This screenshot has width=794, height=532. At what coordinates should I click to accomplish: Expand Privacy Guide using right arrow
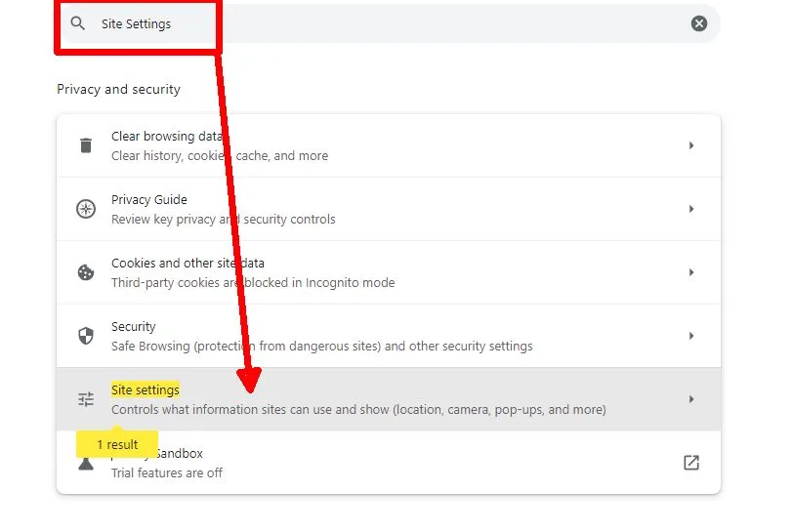click(x=690, y=209)
